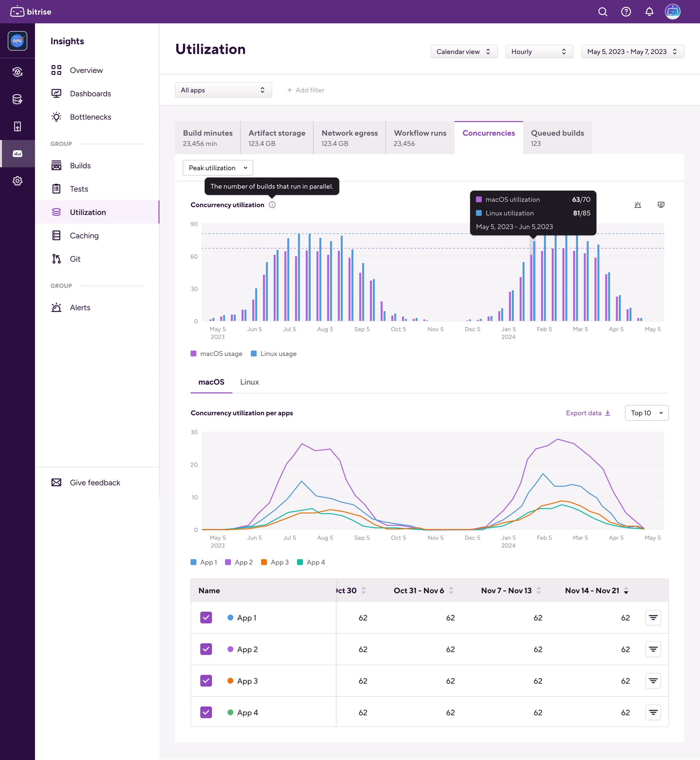Uncheck the App 1 checkbox
The image size is (700, 760).
(x=206, y=617)
